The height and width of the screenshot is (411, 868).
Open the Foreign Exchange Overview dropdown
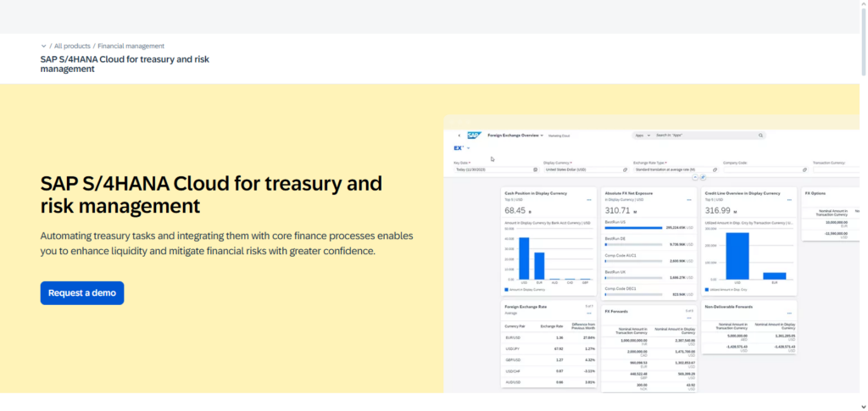click(515, 135)
